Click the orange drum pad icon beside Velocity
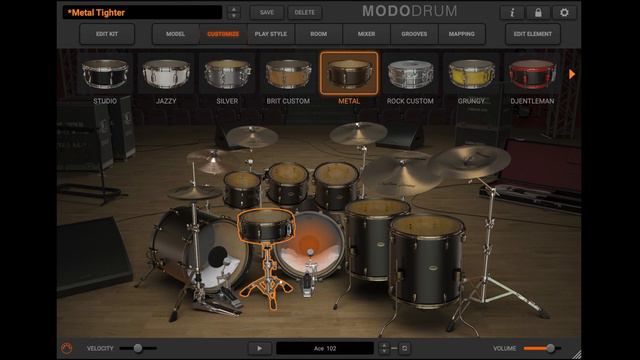Image resolution: width=640 pixels, height=360 pixels. click(67, 348)
